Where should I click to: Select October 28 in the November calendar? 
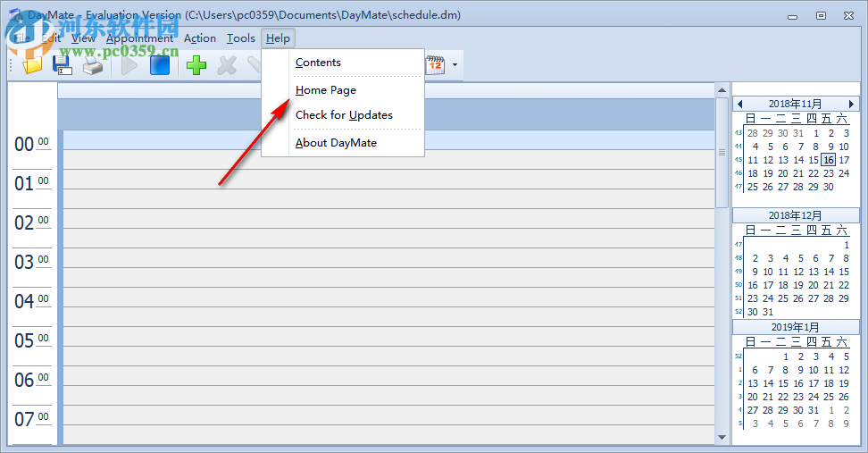753,133
